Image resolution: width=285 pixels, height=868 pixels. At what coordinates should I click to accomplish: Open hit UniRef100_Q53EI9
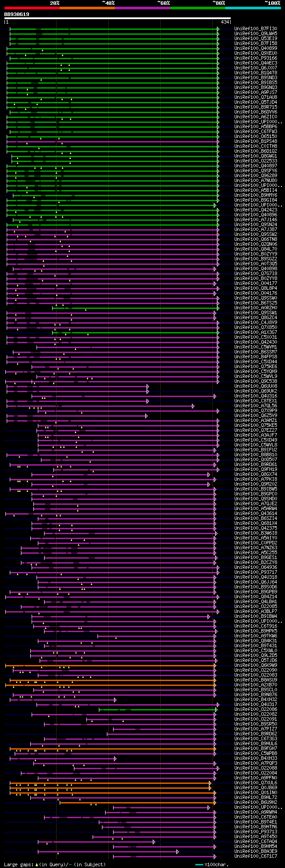click(x=256, y=38)
